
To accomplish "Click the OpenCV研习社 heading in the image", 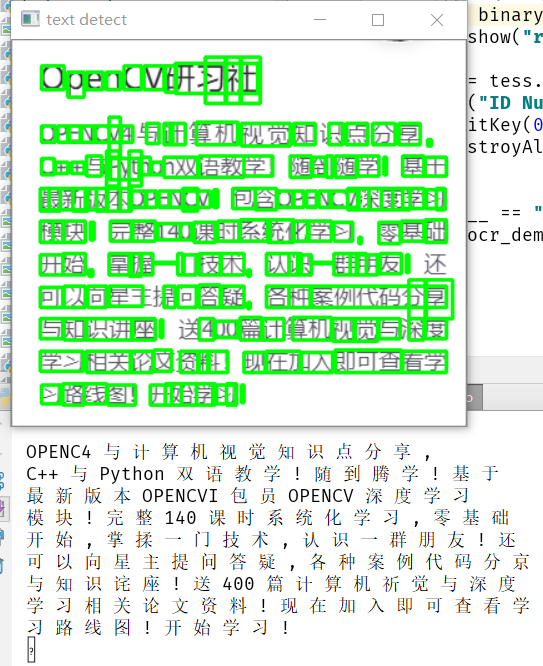I will click(150, 79).
